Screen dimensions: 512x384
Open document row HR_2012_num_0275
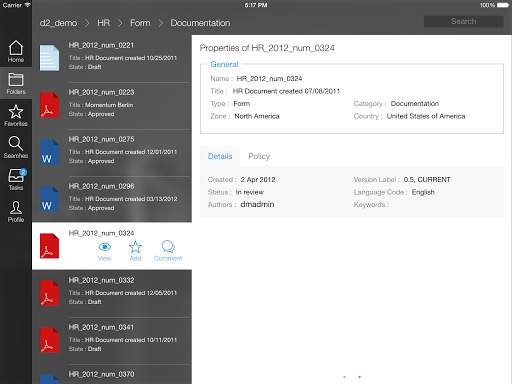pyautogui.click(x=112, y=152)
